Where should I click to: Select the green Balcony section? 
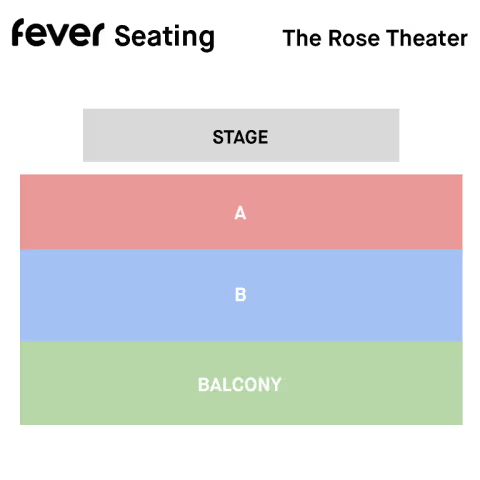tap(241, 383)
